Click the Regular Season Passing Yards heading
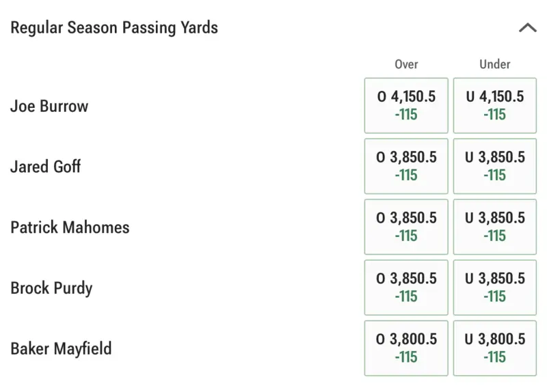 (114, 28)
